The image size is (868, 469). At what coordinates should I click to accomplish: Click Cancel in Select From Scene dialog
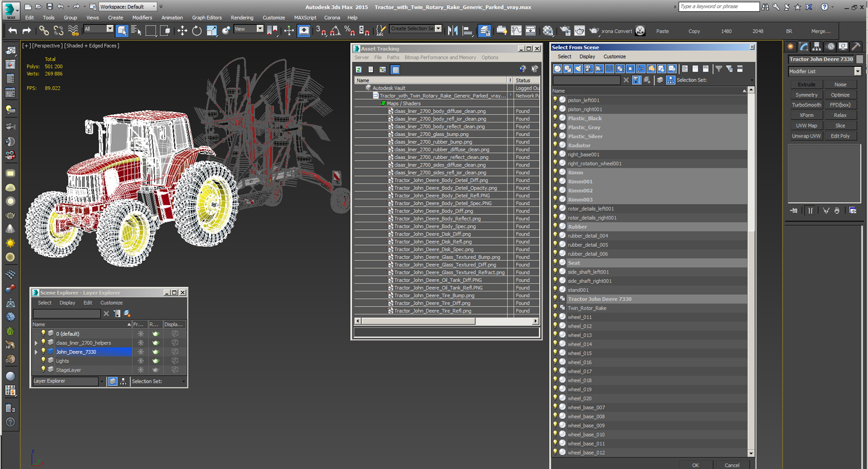(732, 465)
